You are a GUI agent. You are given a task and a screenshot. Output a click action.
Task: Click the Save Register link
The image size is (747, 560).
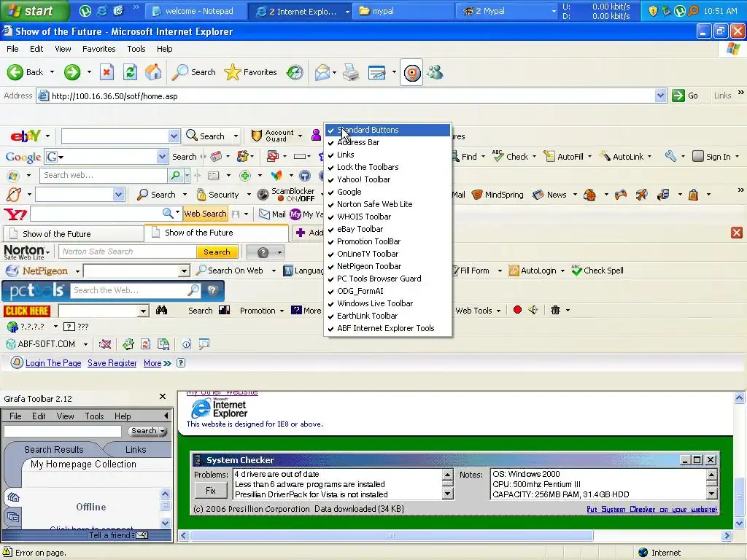[112, 363]
